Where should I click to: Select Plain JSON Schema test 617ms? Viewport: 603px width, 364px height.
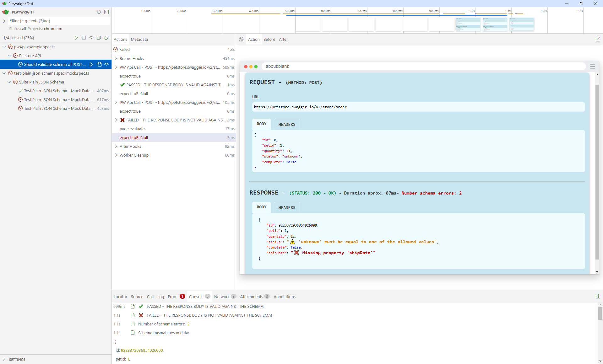coord(56,99)
